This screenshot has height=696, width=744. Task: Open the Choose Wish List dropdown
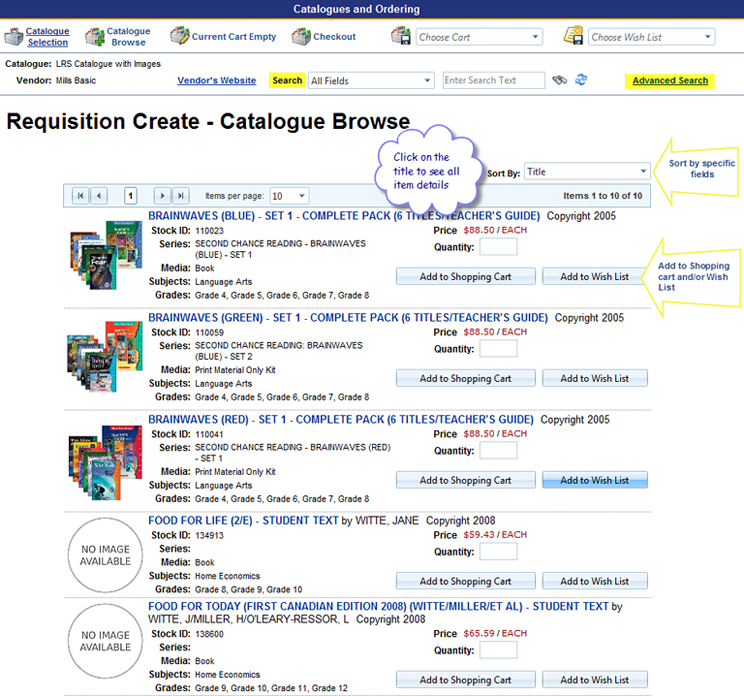click(651, 37)
